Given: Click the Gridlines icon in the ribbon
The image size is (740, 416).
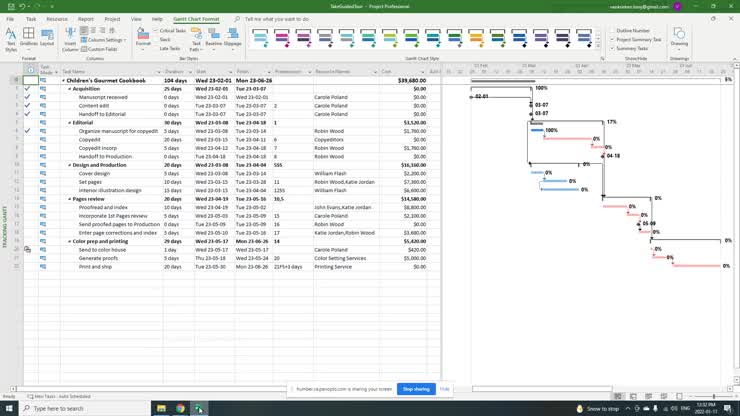Looking at the screenshot, I should [x=30, y=40].
